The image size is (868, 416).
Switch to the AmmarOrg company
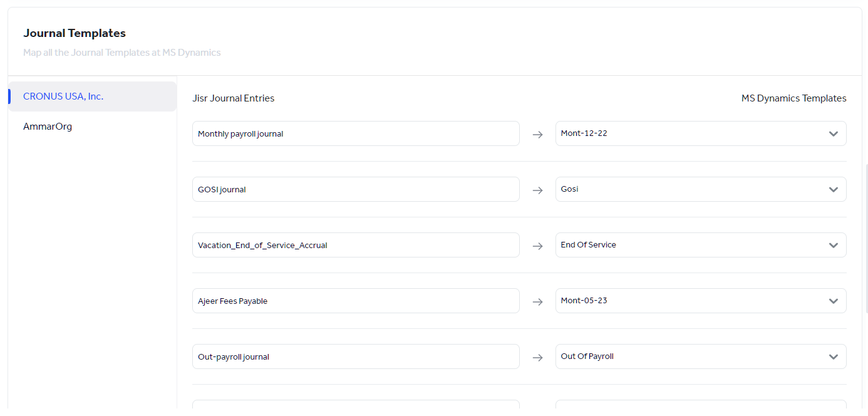(48, 126)
